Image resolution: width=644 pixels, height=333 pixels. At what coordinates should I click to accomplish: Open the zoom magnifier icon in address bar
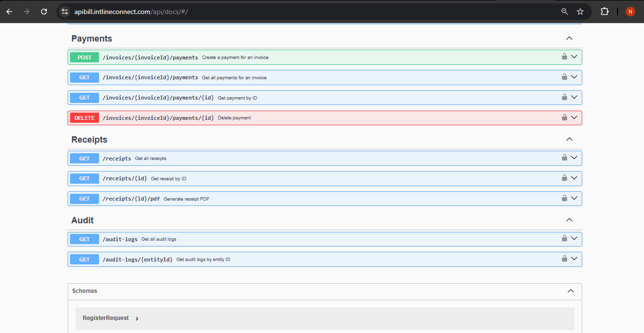pos(564,12)
